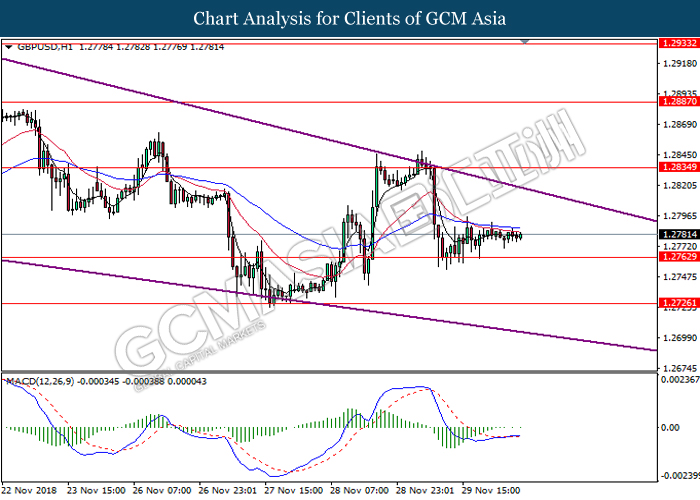The width and height of the screenshot is (700, 500).
Task: Click the 1.26745 price scale value
Action: 680,368
